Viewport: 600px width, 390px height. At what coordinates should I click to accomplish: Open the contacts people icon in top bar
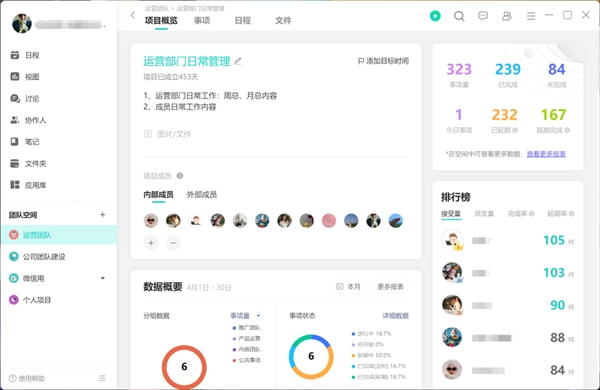(x=507, y=16)
